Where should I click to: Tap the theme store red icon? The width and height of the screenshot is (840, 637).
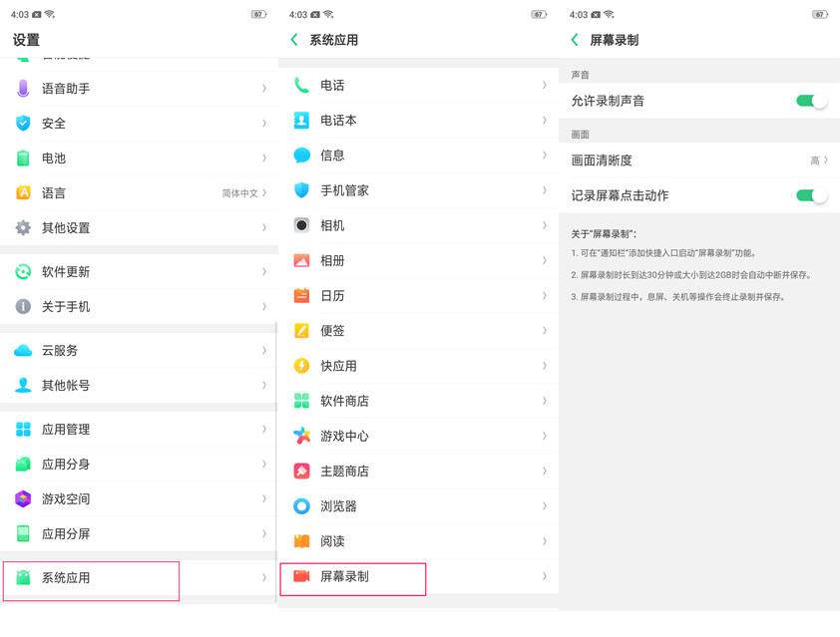click(301, 472)
